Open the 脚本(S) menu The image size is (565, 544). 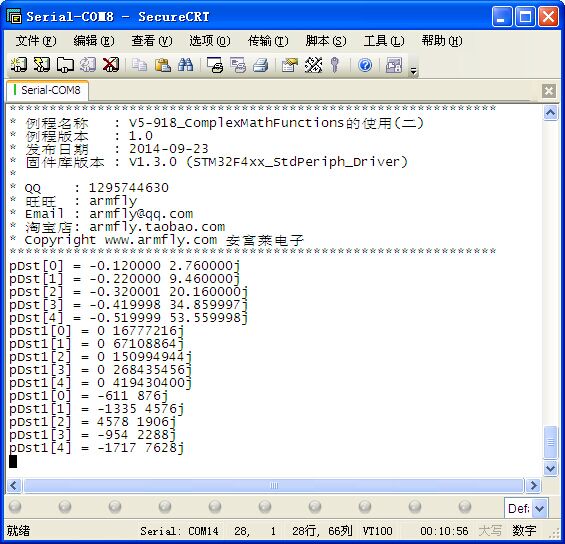[326, 41]
